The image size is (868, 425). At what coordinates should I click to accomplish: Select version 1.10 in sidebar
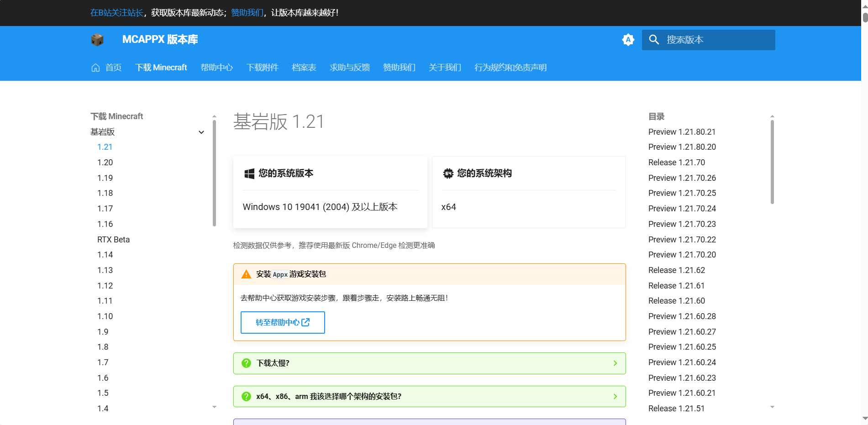[x=105, y=316]
